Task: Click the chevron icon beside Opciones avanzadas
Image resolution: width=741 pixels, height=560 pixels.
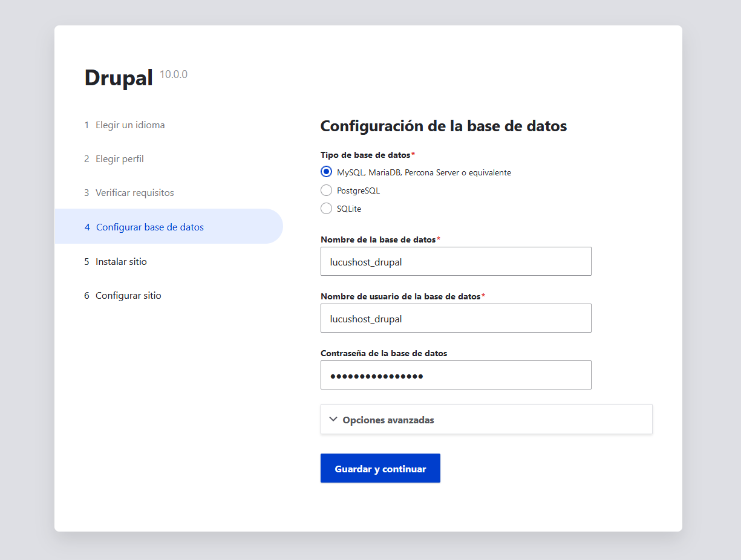Action: (333, 419)
